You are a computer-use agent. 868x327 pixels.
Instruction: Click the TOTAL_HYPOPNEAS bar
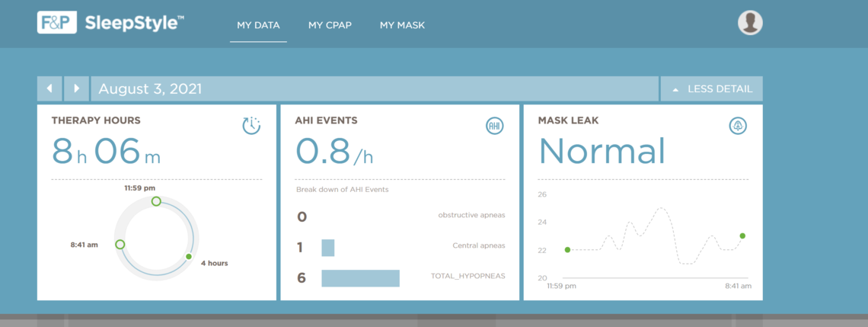[360, 278]
